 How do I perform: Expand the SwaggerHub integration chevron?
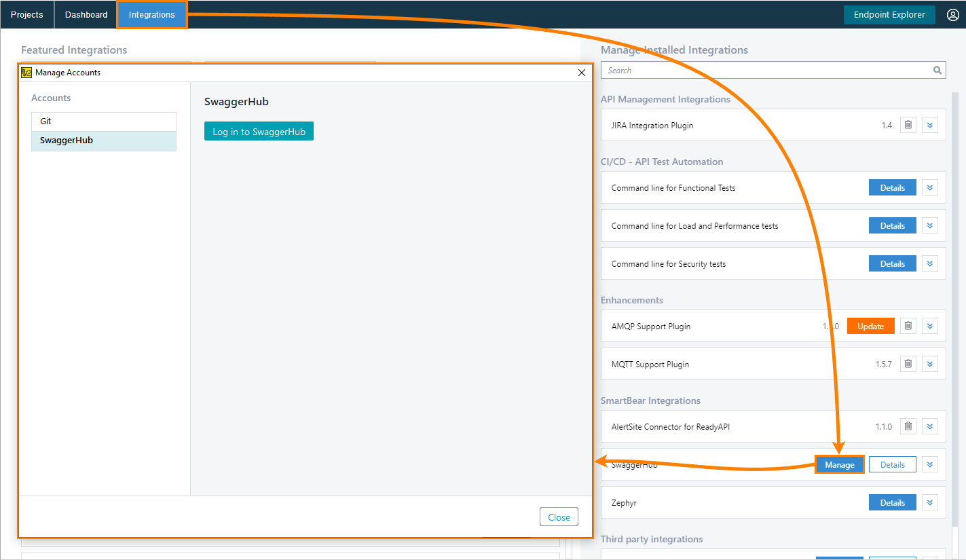tap(930, 465)
